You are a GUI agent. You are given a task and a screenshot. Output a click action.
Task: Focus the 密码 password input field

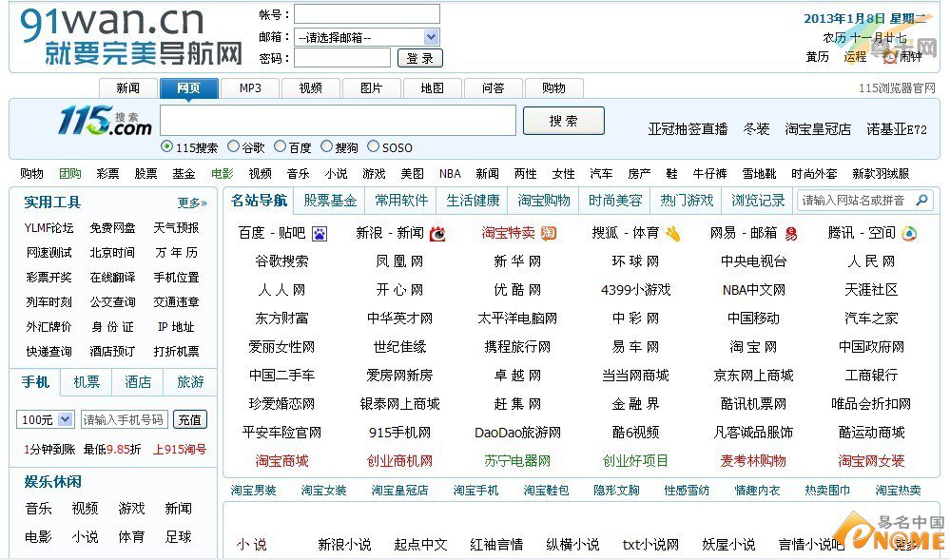tap(342, 58)
